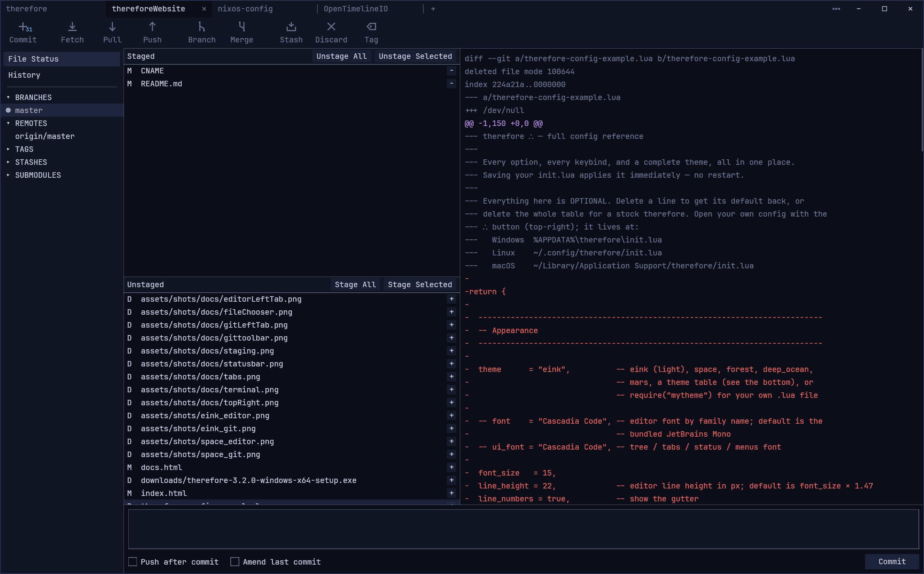The image size is (924, 574).
Task: Open the Commit toolbar action
Action: pos(23,33)
